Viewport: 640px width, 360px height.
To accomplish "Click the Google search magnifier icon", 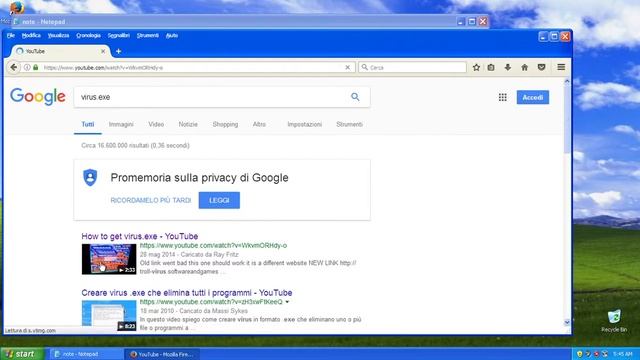I will pos(355,97).
